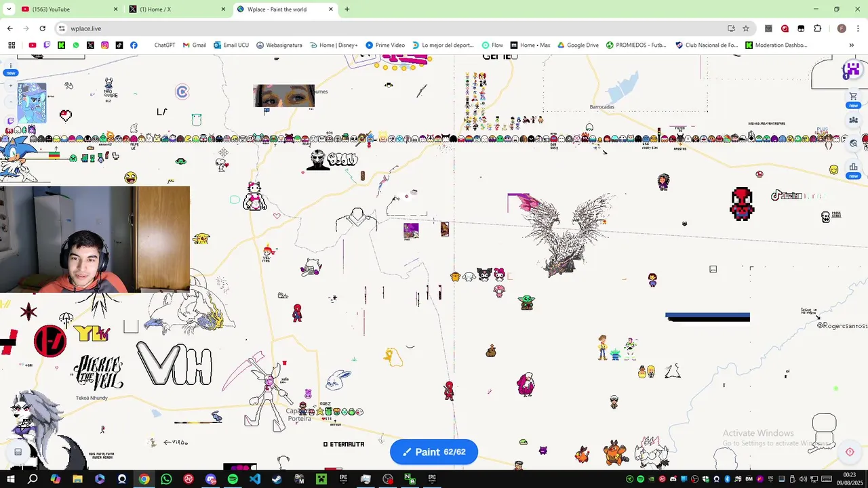Open the map search and explore icon
The image size is (868, 488).
coord(853,143)
